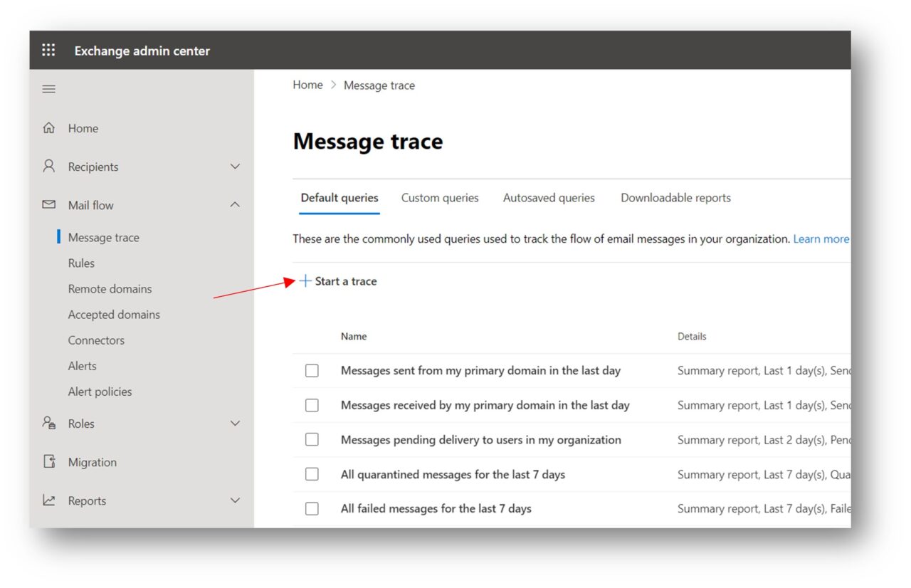Select the Reports chart icon
The height and width of the screenshot is (588, 911).
click(48, 500)
